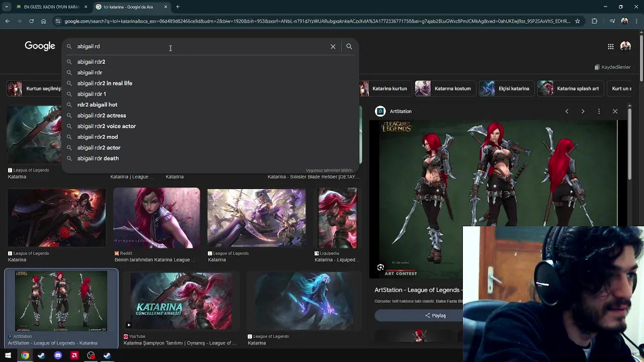This screenshot has height=362, width=644.
Task: Click the address bar URL
Action: 317,21
